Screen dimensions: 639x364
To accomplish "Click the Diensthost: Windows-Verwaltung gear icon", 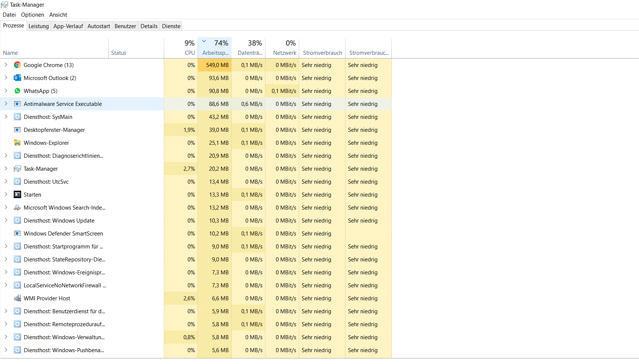I will coord(17,337).
